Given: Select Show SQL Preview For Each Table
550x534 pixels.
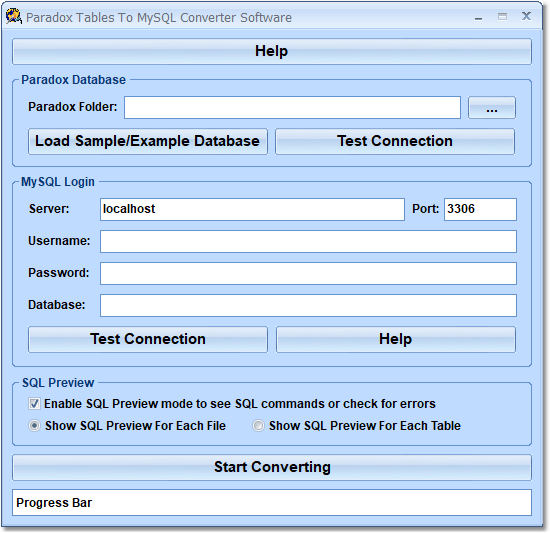Looking at the screenshot, I should (x=259, y=426).
